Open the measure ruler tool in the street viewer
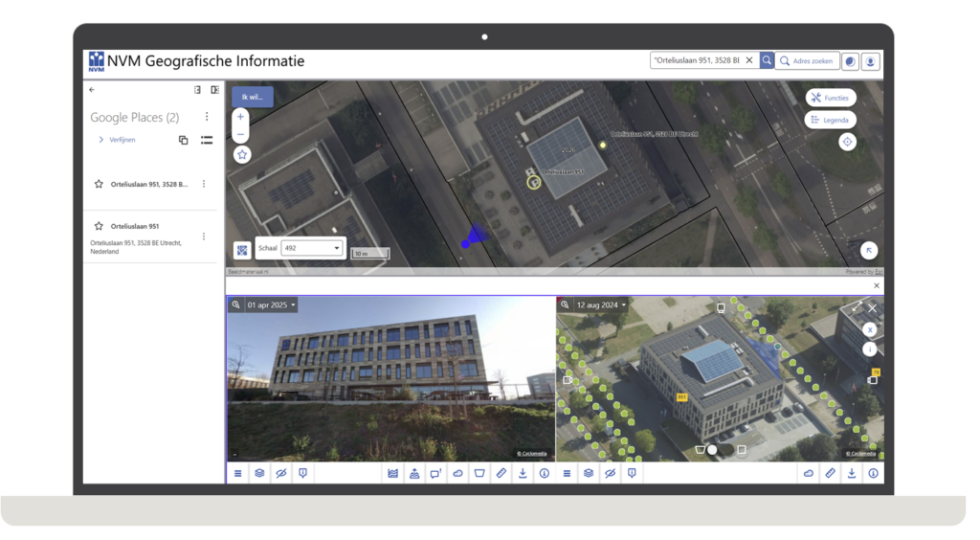 501,474
